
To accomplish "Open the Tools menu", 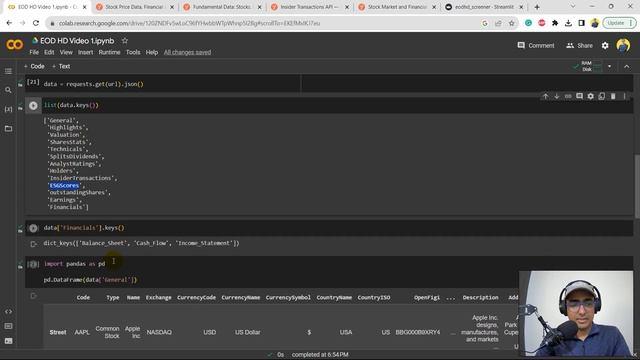I will click(133, 52).
